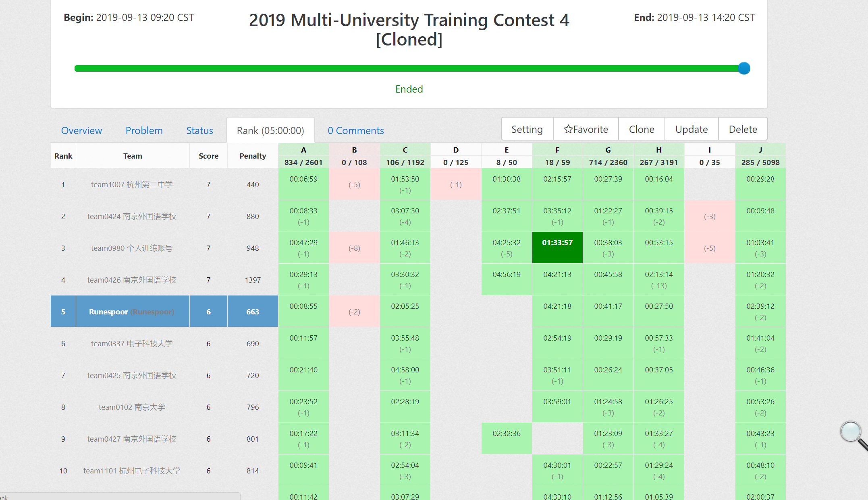This screenshot has height=500, width=868.
Task: Open team0102 南京大学 team entry
Action: (x=132, y=407)
